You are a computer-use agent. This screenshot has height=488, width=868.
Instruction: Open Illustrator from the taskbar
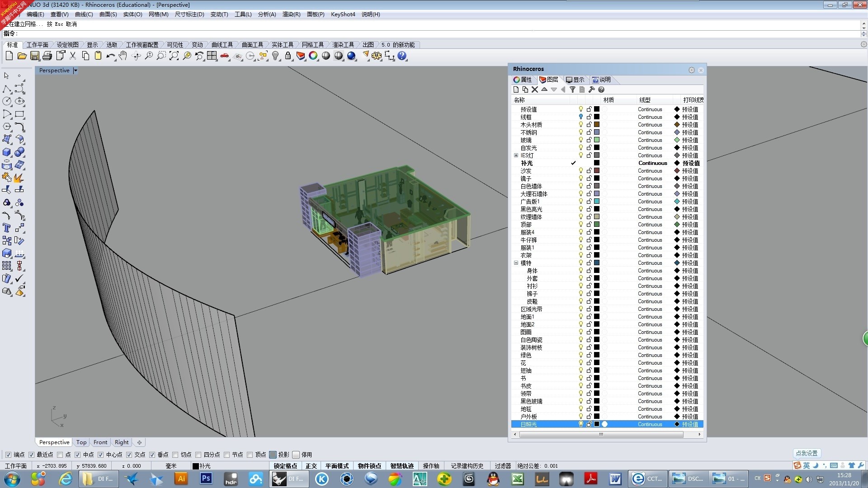pyautogui.click(x=181, y=479)
